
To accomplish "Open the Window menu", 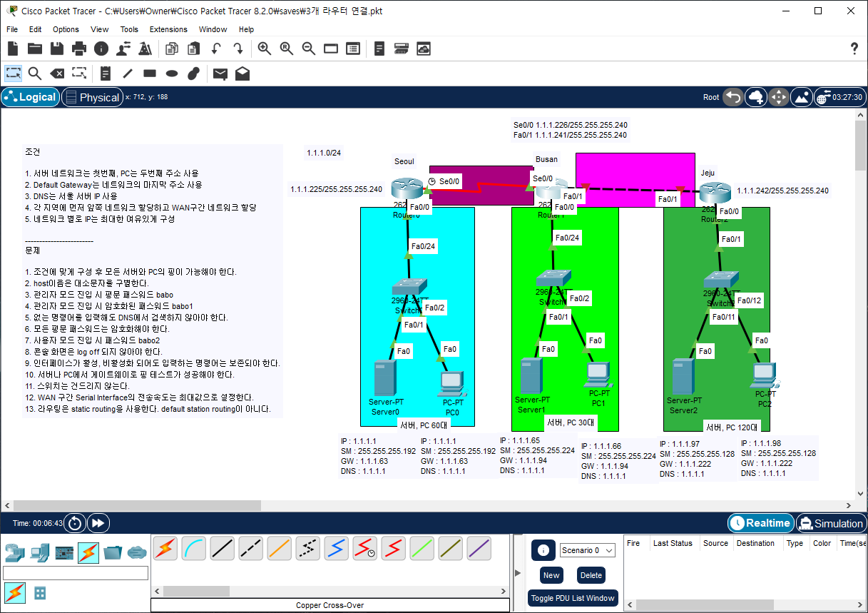I will (x=213, y=29).
